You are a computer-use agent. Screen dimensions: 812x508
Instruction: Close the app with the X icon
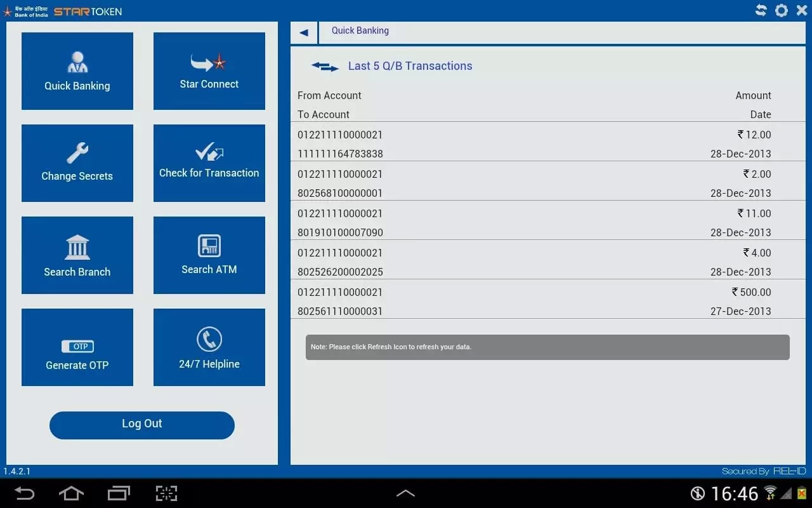point(801,10)
